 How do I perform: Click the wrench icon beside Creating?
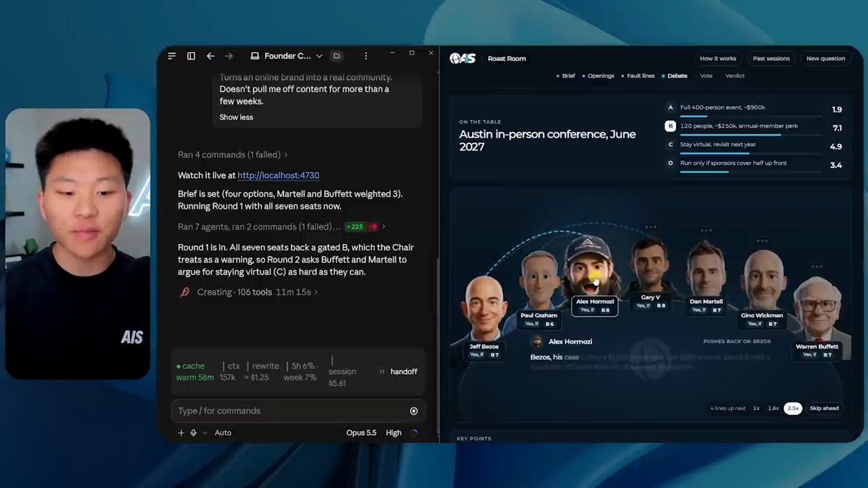[184, 292]
